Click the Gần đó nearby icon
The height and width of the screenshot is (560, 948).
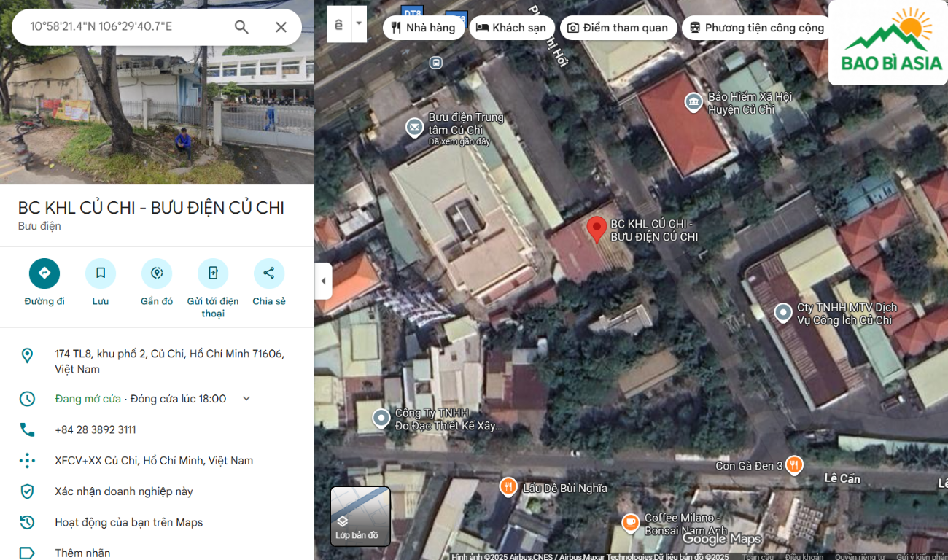pyautogui.click(x=157, y=273)
